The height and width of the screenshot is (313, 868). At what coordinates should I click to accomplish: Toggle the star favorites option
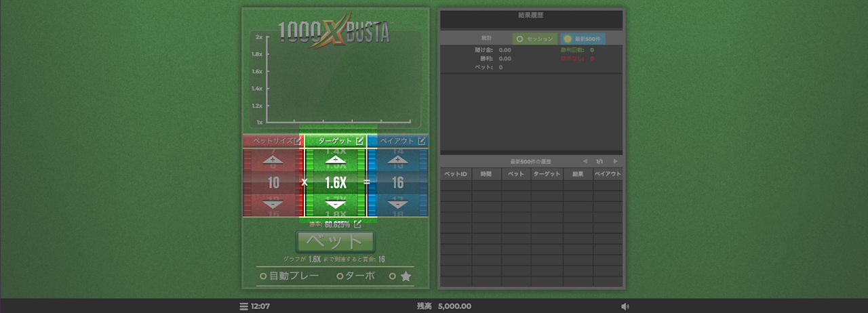coord(401,276)
